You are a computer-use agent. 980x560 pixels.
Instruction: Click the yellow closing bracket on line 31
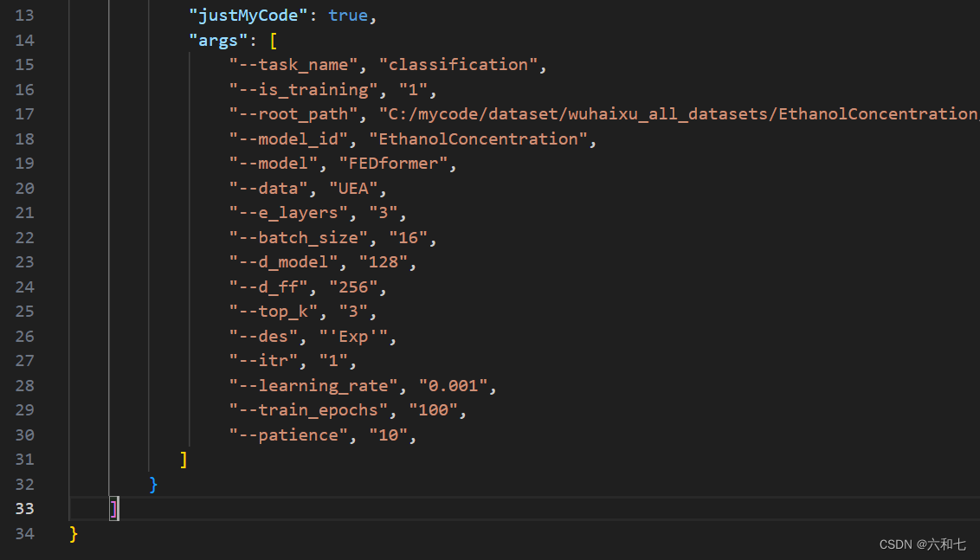(x=184, y=460)
